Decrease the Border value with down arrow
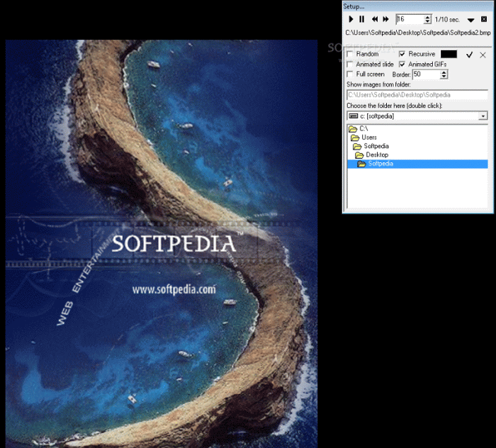The width and height of the screenshot is (496, 448). [x=444, y=77]
